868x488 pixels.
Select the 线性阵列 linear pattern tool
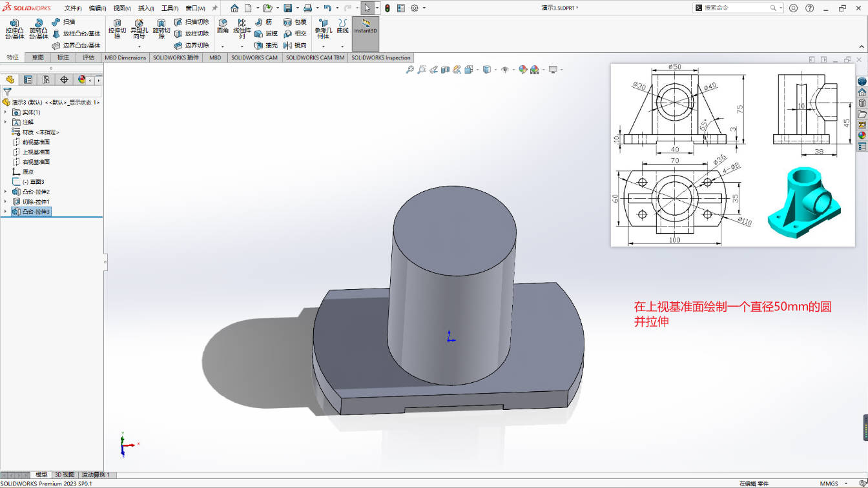242,29
